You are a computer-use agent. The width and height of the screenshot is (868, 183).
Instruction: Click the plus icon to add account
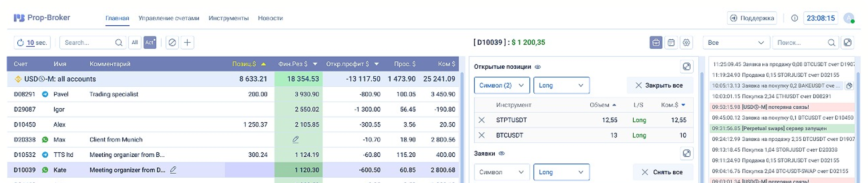pos(187,43)
